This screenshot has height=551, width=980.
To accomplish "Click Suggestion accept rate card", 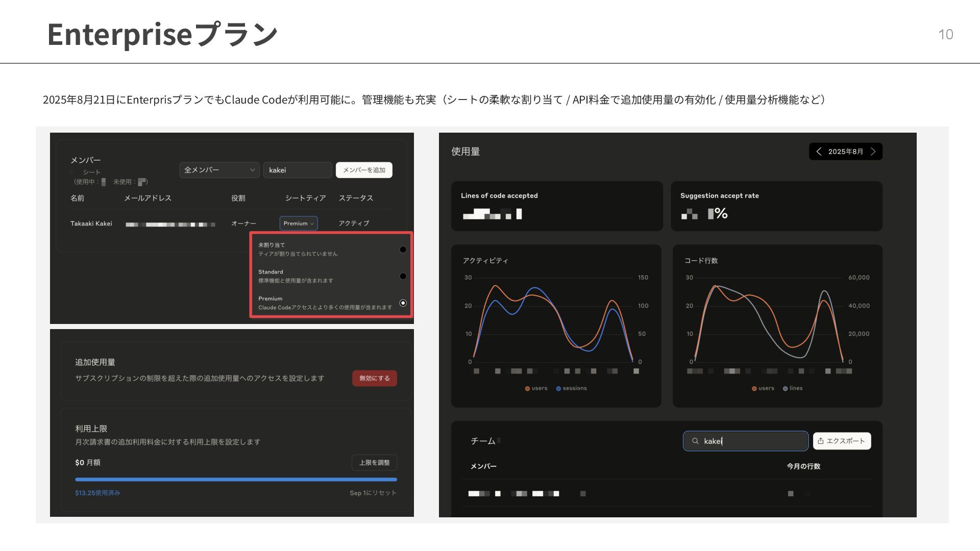I will coord(776,206).
